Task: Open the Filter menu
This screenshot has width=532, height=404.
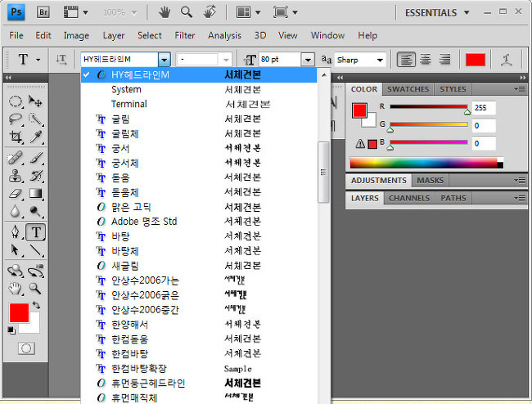Action: 185,35
